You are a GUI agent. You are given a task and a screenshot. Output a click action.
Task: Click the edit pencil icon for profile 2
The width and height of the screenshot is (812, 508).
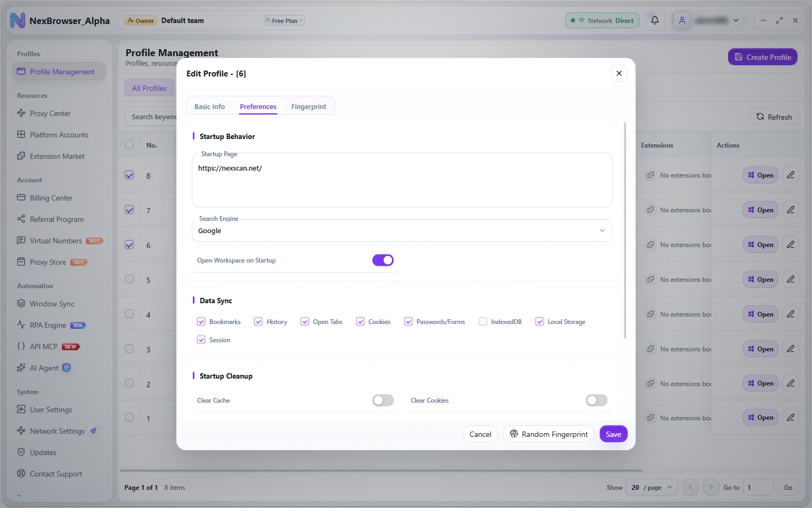point(791,383)
